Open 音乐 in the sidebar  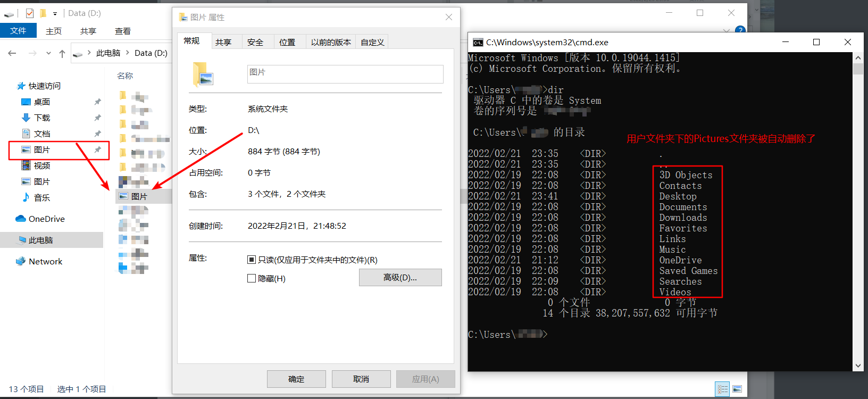click(42, 197)
